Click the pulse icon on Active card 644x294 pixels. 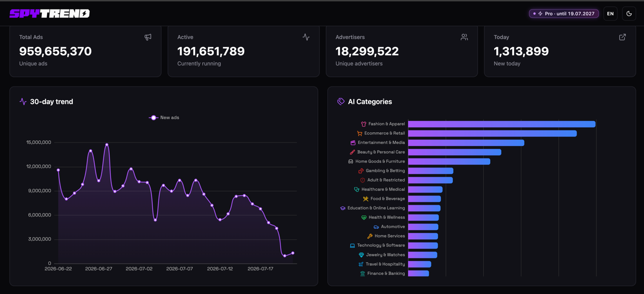(x=306, y=37)
